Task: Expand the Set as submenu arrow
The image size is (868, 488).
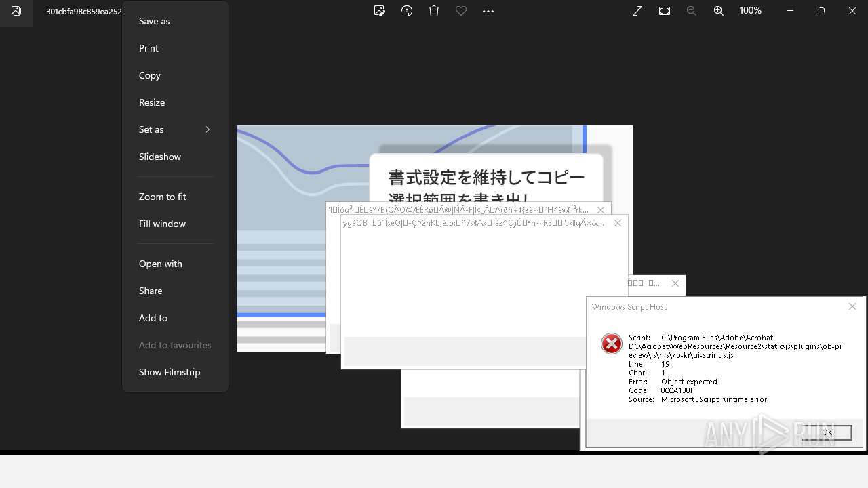Action: (208, 129)
